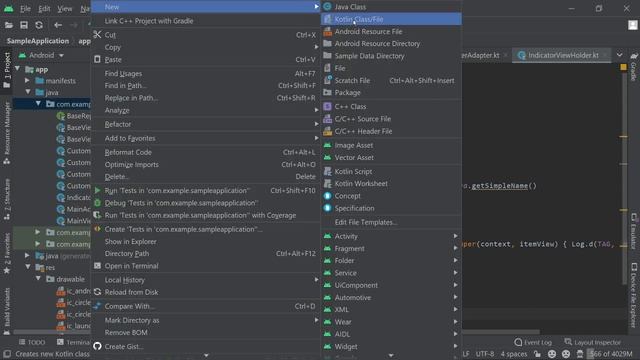Open the Layout Inspector
This screenshot has height=360, width=640.
point(592,342)
